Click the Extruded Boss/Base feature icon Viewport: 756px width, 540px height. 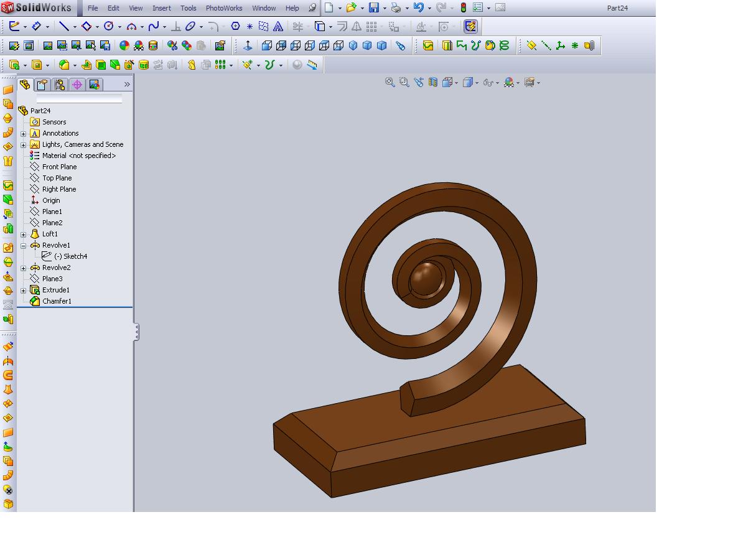(x=14, y=65)
